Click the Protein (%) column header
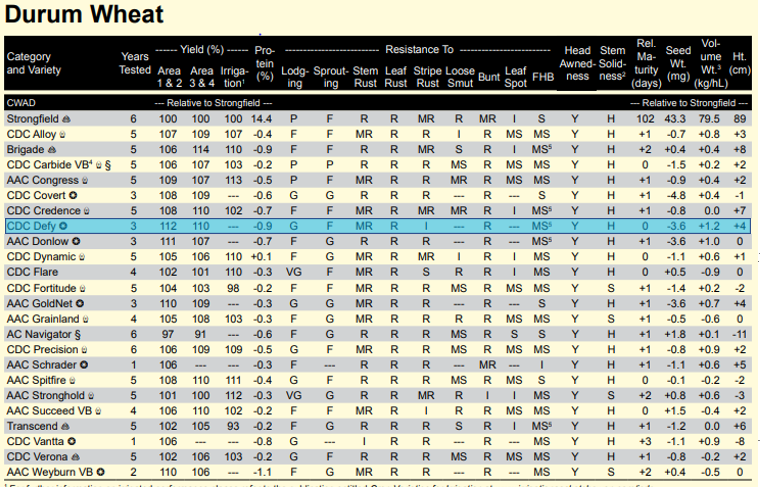 [x=265, y=63]
